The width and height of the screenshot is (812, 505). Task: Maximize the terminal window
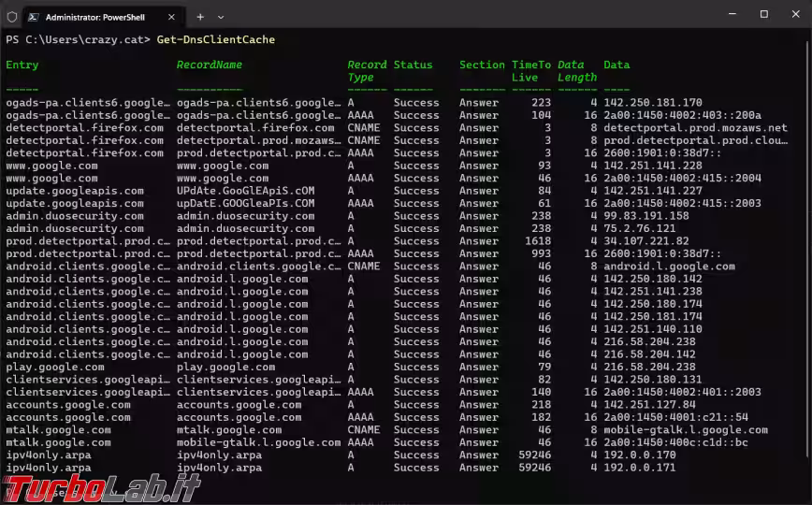[763, 14]
